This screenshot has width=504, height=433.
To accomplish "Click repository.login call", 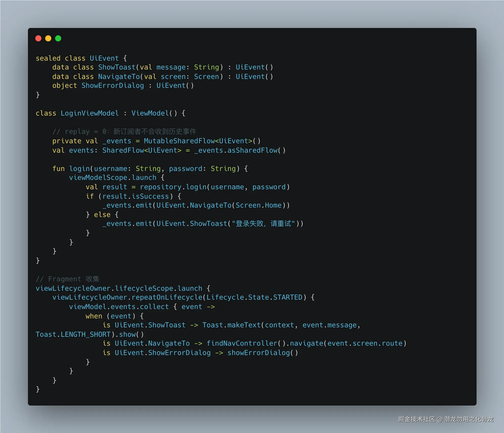I will [173, 187].
